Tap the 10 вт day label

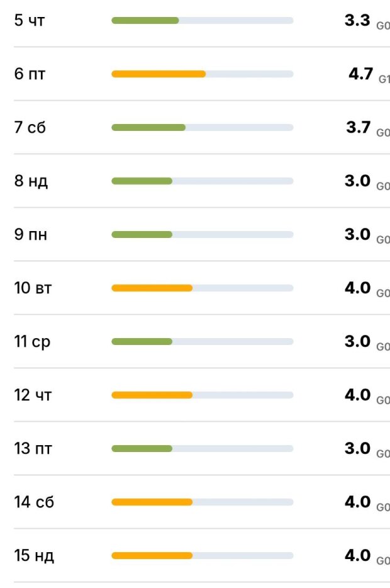[33, 288]
